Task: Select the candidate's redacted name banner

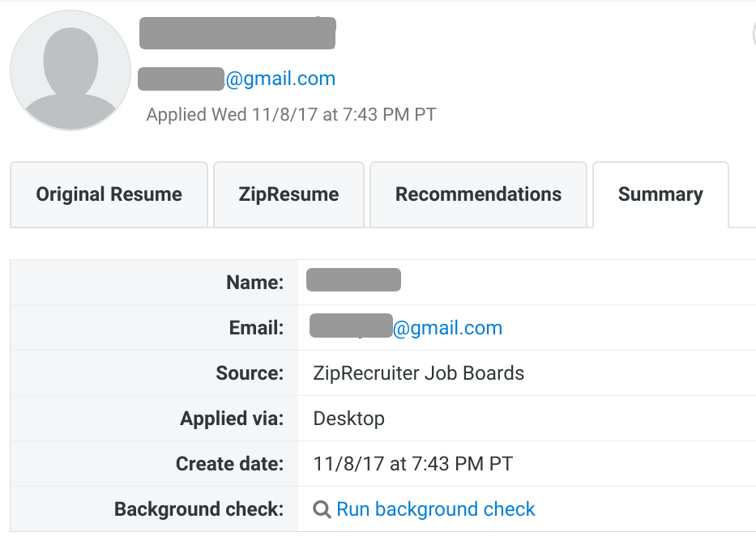Action: click(x=237, y=33)
